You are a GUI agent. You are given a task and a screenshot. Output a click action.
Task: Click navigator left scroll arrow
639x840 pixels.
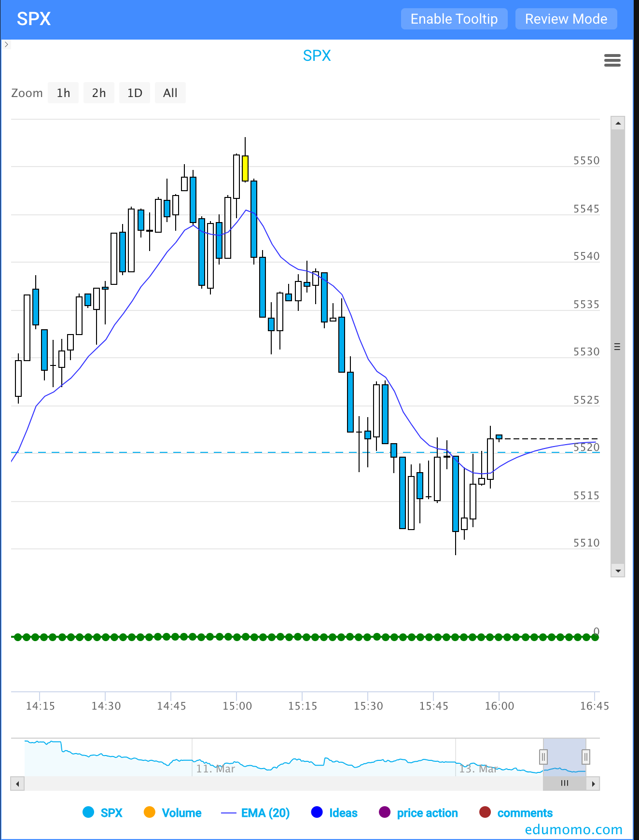click(17, 784)
